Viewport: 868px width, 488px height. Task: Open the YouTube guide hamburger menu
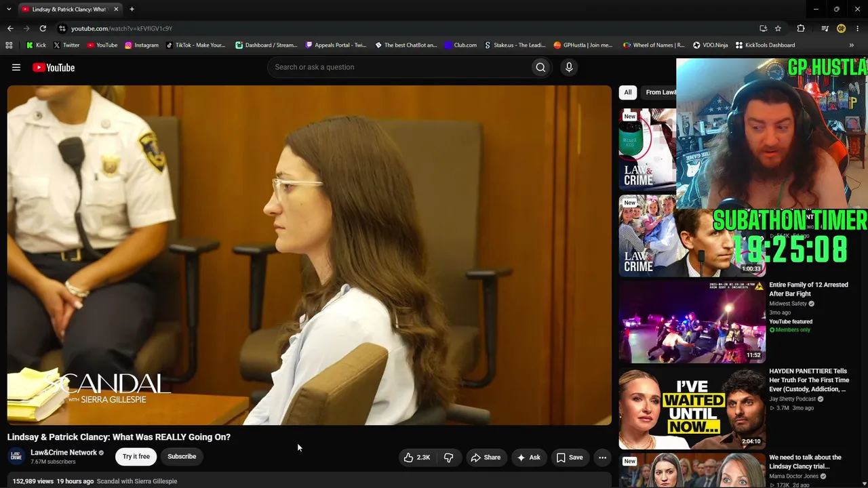tap(16, 67)
